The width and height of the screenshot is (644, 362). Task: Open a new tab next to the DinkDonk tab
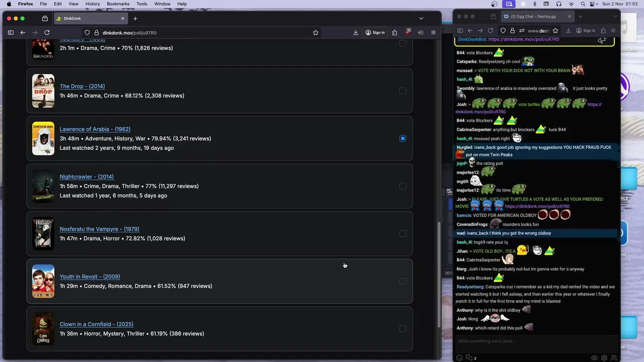[x=135, y=19]
